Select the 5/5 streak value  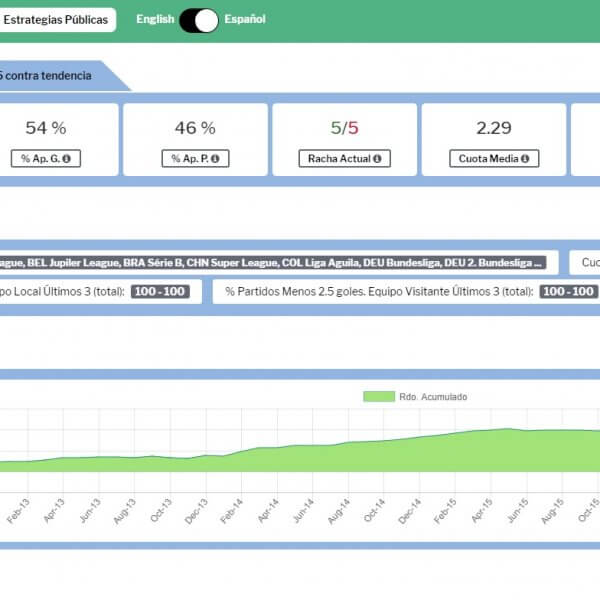tap(345, 128)
